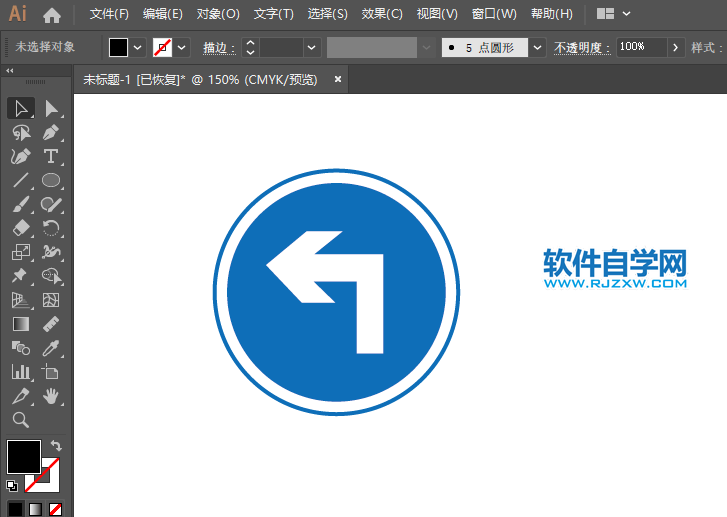The image size is (727, 517).
Task: Open the 视图(V) menu
Action: point(437,14)
